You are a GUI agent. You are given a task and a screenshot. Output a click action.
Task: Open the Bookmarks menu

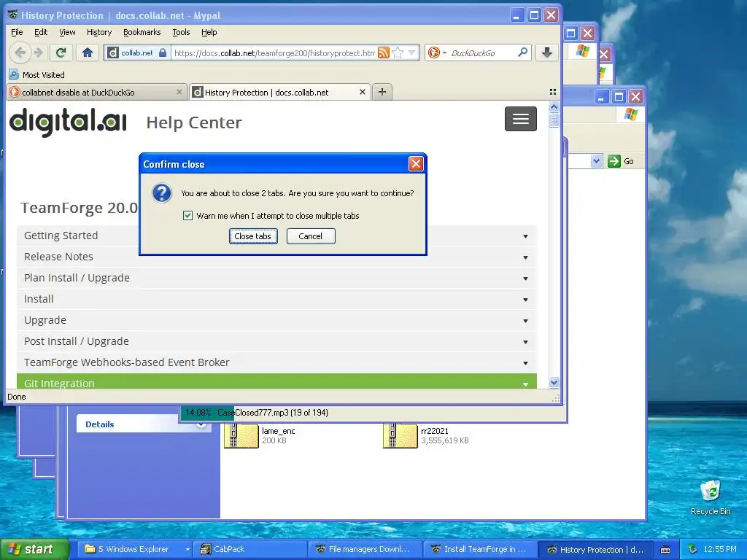(x=142, y=32)
